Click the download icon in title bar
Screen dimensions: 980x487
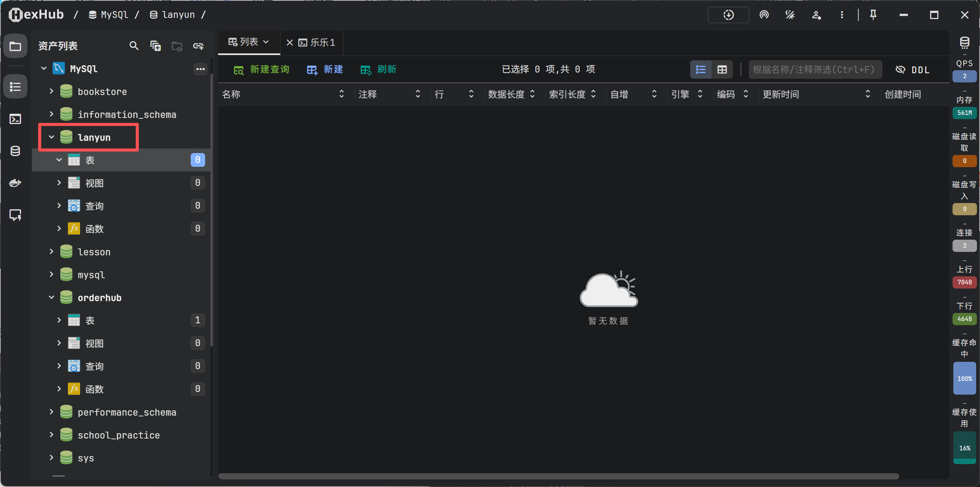[x=728, y=15]
